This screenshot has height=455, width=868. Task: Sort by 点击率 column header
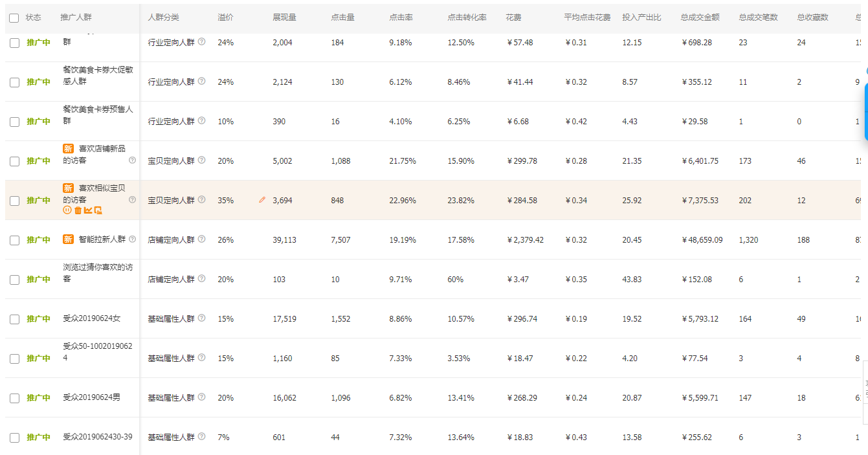(x=401, y=17)
